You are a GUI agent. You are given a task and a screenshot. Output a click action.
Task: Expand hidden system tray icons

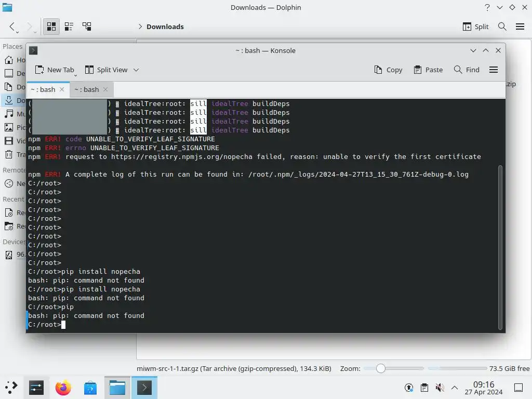click(455, 388)
